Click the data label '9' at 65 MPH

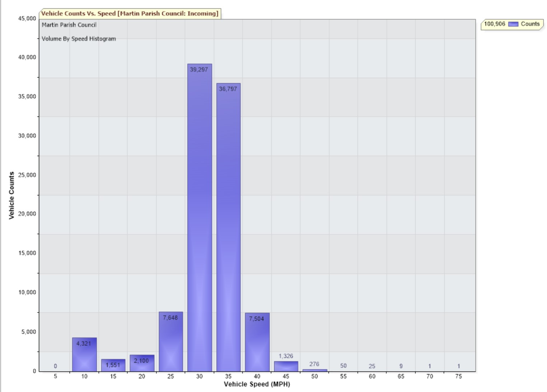pyautogui.click(x=401, y=366)
